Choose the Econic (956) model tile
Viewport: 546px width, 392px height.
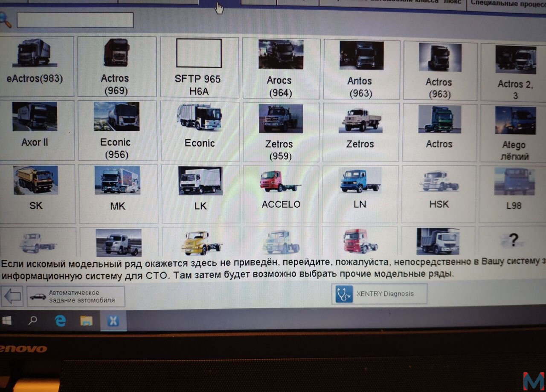tap(117, 130)
